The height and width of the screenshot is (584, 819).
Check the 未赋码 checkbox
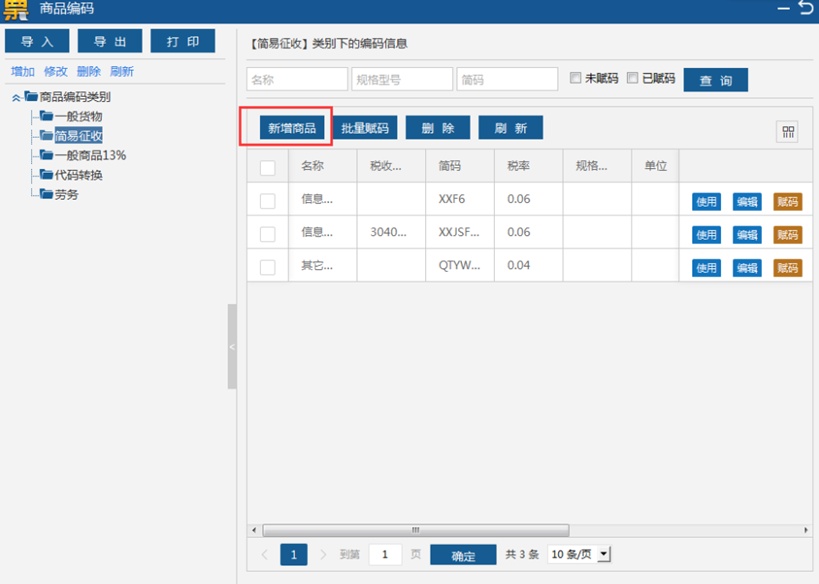(575, 78)
